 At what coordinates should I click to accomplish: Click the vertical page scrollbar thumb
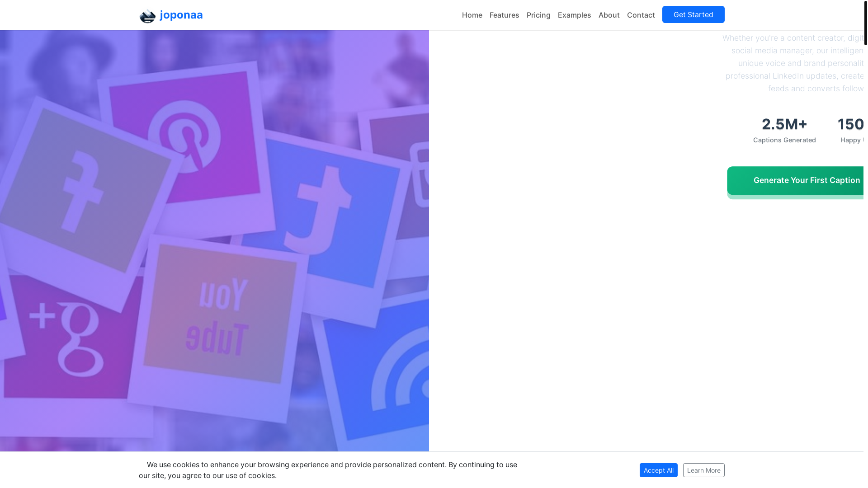coord(866,23)
